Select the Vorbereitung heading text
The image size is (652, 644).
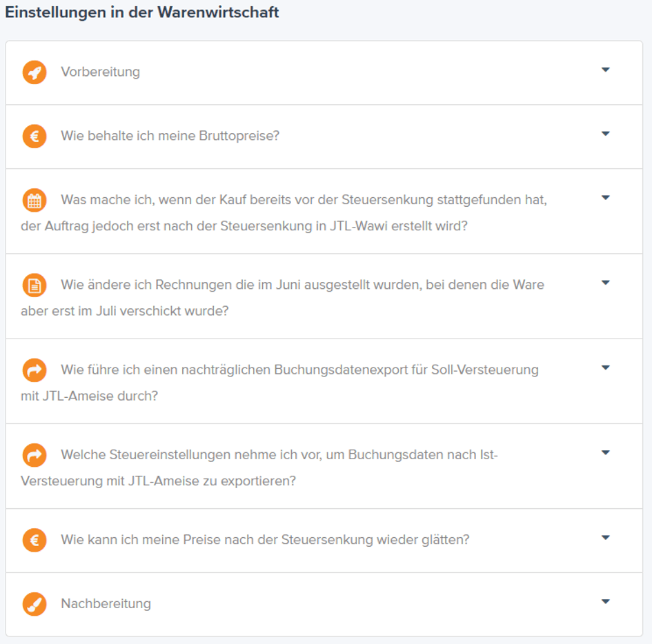coord(100,72)
